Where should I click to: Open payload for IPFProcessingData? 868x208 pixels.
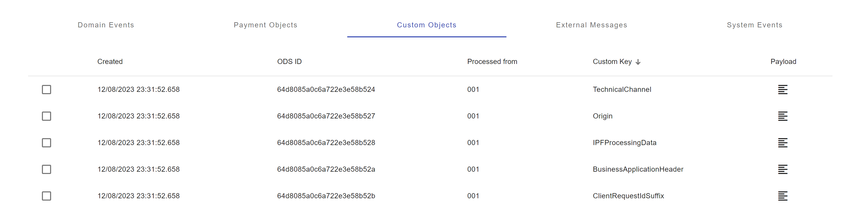pyautogui.click(x=783, y=143)
